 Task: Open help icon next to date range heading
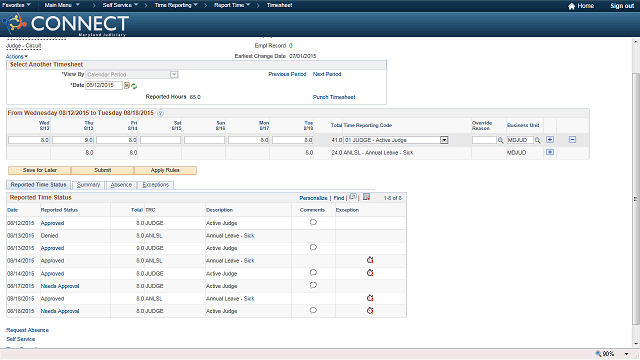pyautogui.click(x=160, y=113)
